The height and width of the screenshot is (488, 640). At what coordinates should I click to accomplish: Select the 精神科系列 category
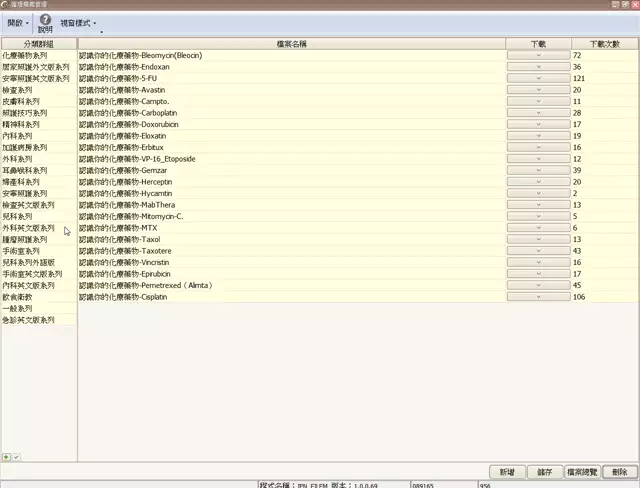point(39,124)
